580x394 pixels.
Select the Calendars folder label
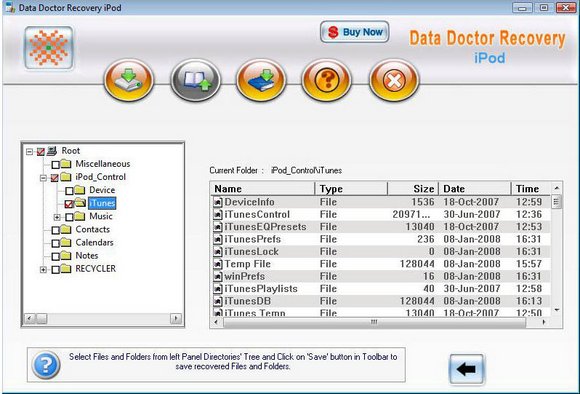coord(94,242)
